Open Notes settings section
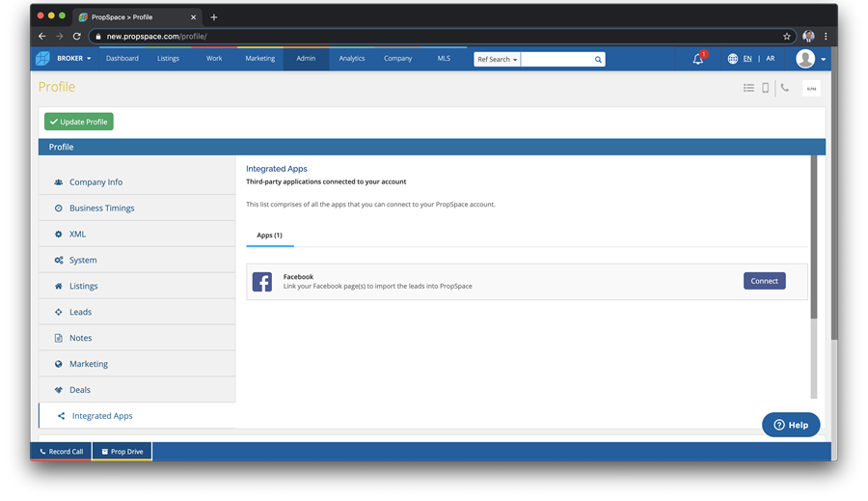The height and width of the screenshot is (501, 868). tap(137, 338)
